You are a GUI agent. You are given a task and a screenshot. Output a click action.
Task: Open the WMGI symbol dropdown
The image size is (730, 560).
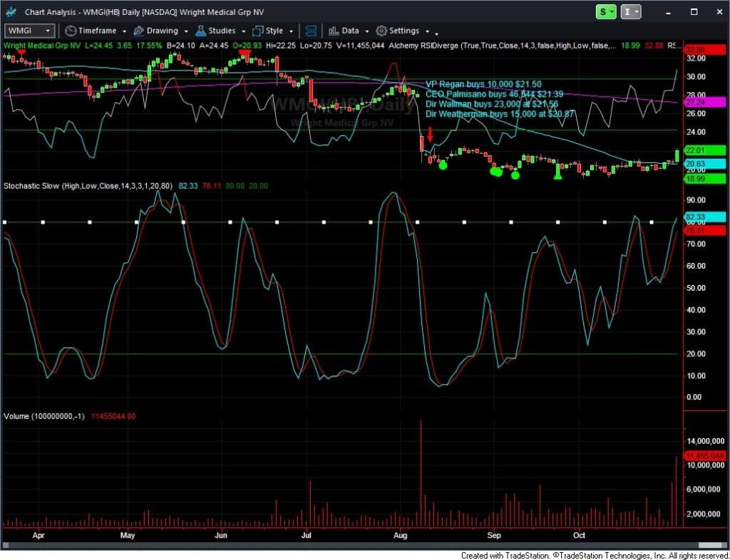tap(48, 31)
